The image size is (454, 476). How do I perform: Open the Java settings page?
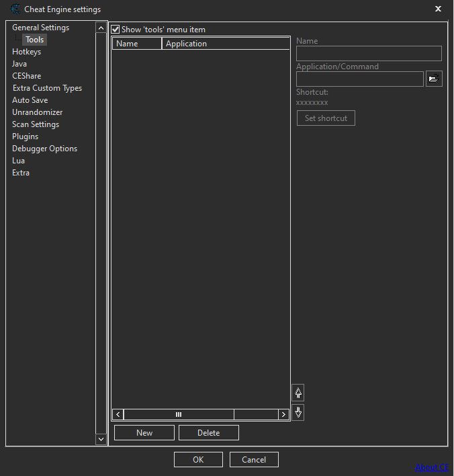(x=19, y=64)
